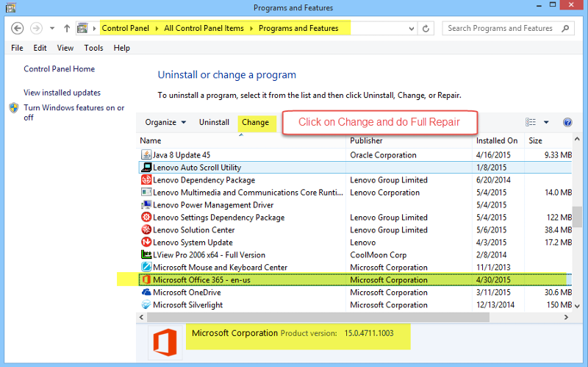This screenshot has width=588, height=367.
Task: Click the Change toolbar button
Action: coord(255,122)
